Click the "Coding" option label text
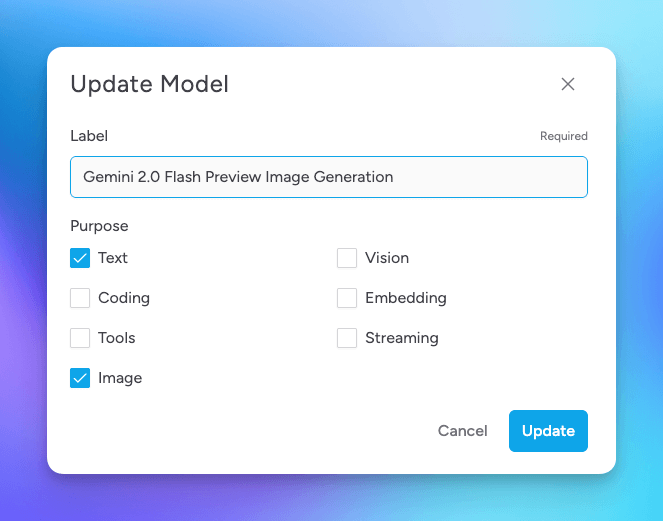The width and height of the screenshot is (663, 521). coord(124,298)
